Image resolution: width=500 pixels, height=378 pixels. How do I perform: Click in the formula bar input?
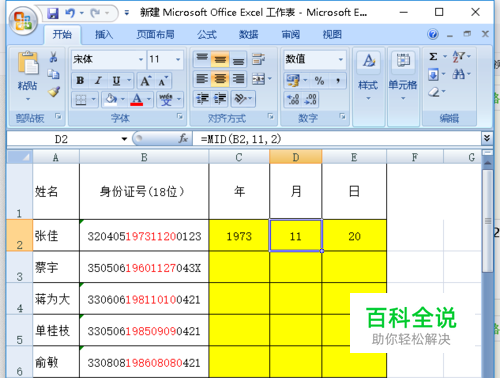337,139
